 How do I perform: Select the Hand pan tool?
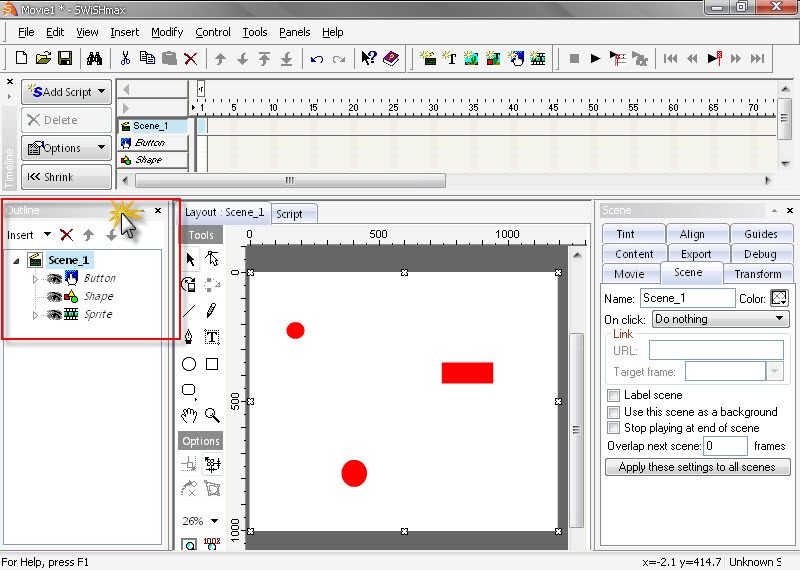pyautogui.click(x=189, y=414)
